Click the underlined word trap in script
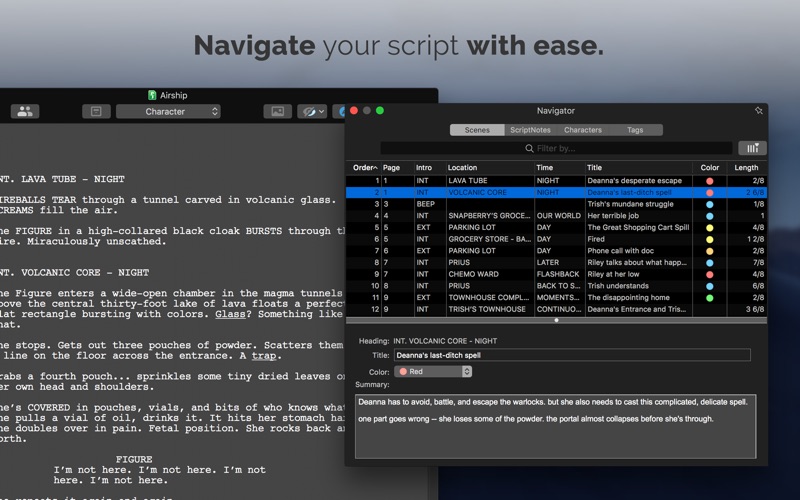800x500 pixels. [x=264, y=356]
